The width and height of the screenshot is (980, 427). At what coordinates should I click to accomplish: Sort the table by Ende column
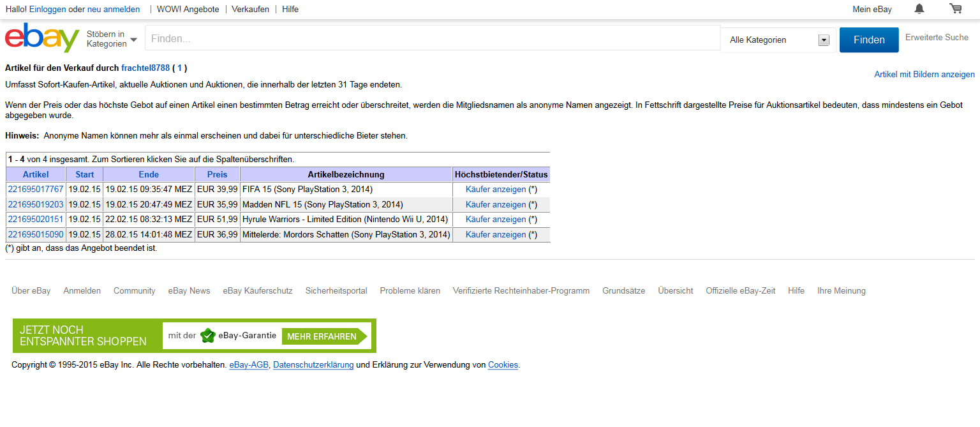(x=149, y=174)
